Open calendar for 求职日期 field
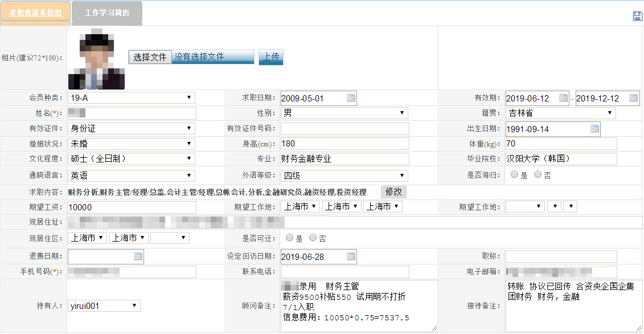This screenshot has width=644, height=334. [351, 98]
